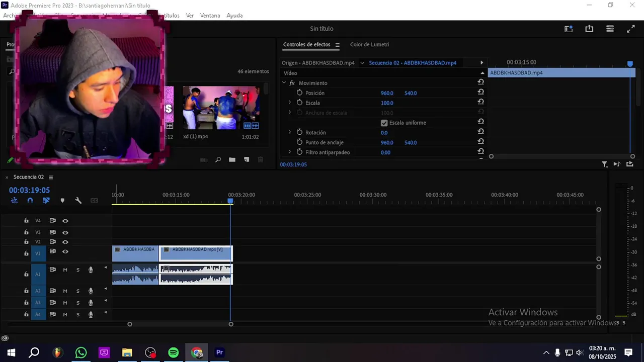Toggle linked selection in timeline

[46, 200]
